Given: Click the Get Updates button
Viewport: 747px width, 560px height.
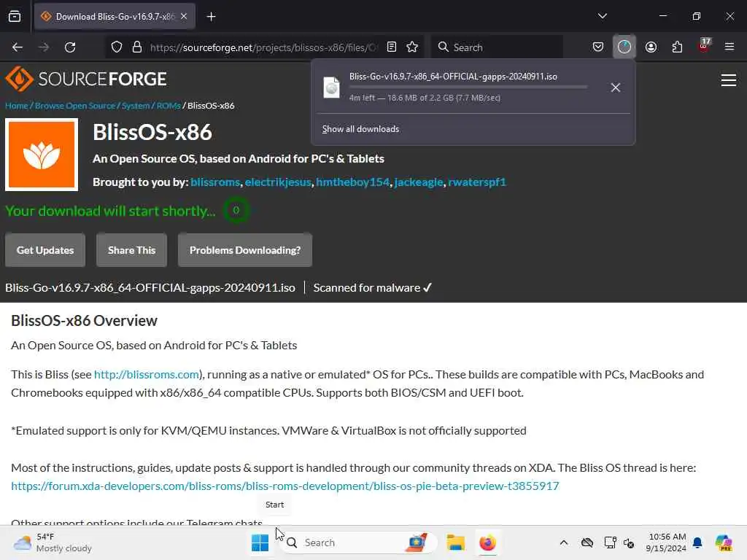Looking at the screenshot, I should click(45, 250).
